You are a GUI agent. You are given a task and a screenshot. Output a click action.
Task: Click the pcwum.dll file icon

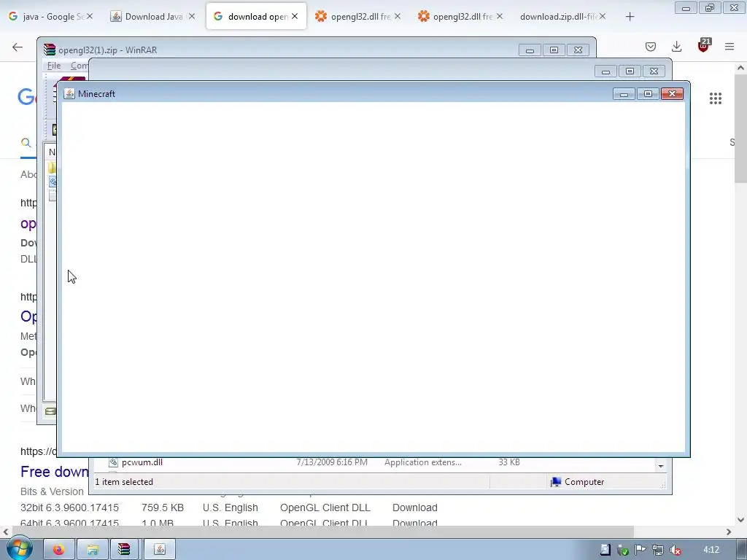point(113,462)
